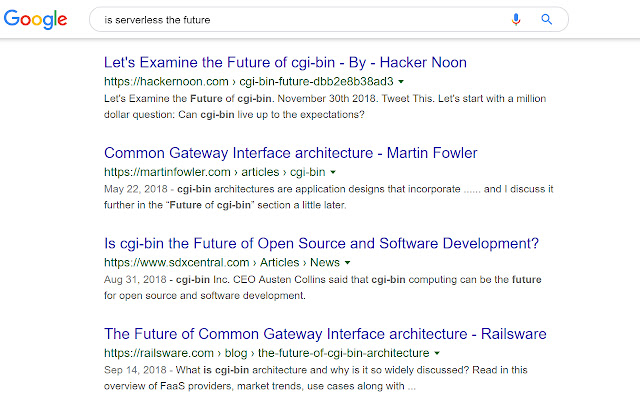Expand the dropdown arrow beside sdxcentral.com URL
The width and height of the screenshot is (640, 400).
[347, 262]
